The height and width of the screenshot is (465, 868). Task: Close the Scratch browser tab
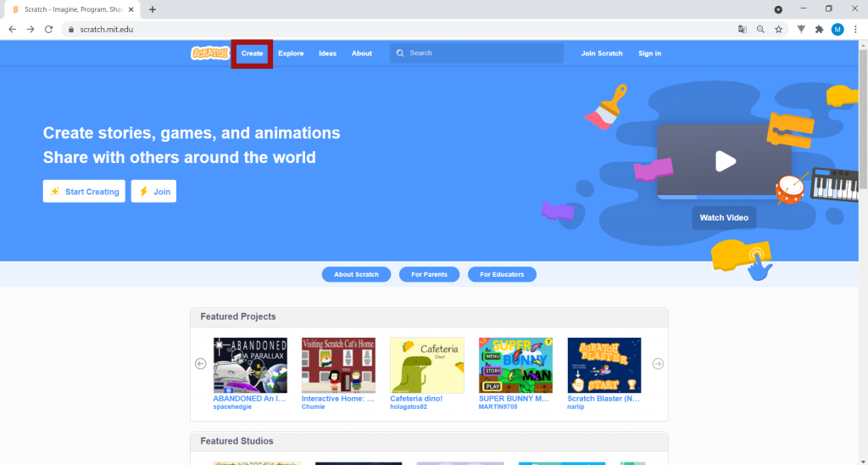tap(131, 9)
